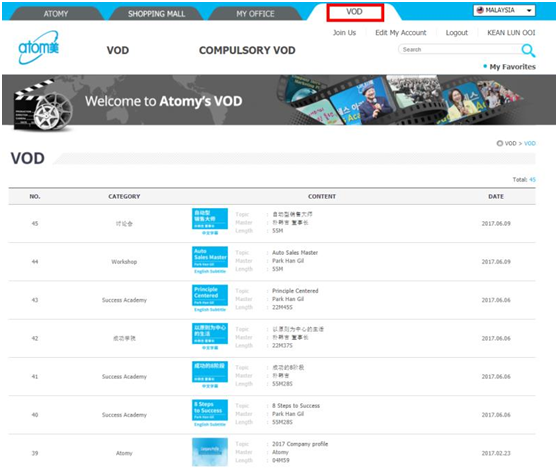This screenshot has height=474, width=558.
Task: Click the 8 Steps to Success topic text
Action: (x=296, y=406)
